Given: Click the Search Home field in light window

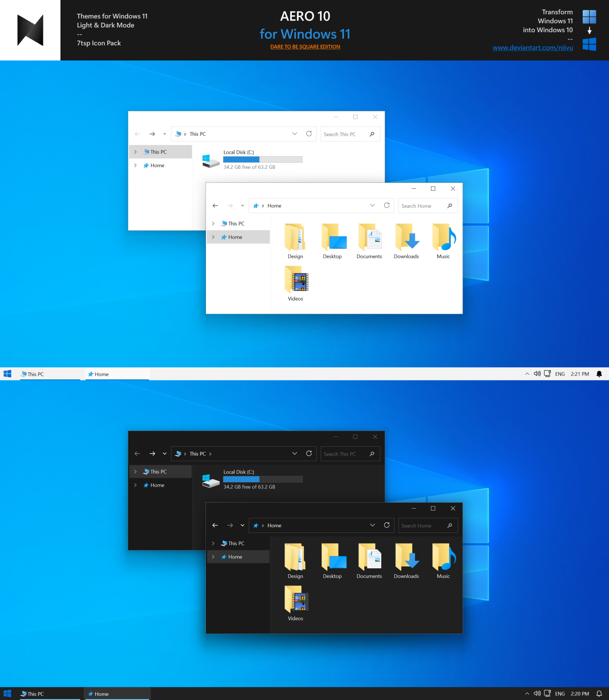Looking at the screenshot, I should tap(423, 206).
